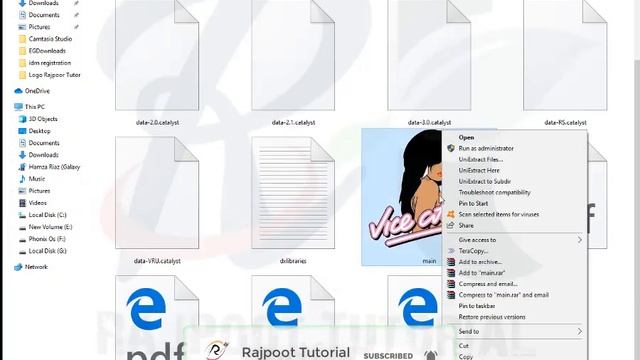Choose Troubleshoot compatibility

point(495,193)
